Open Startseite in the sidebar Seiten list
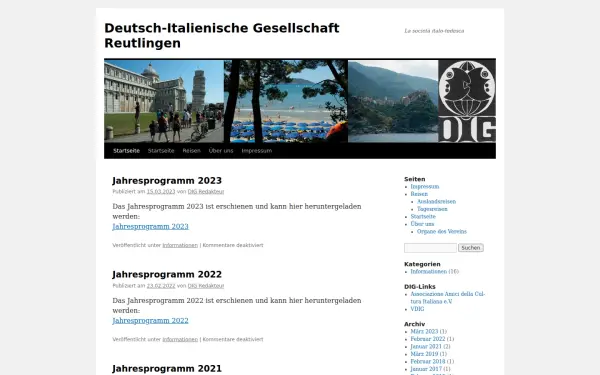600x375 pixels. pyautogui.click(x=423, y=217)
